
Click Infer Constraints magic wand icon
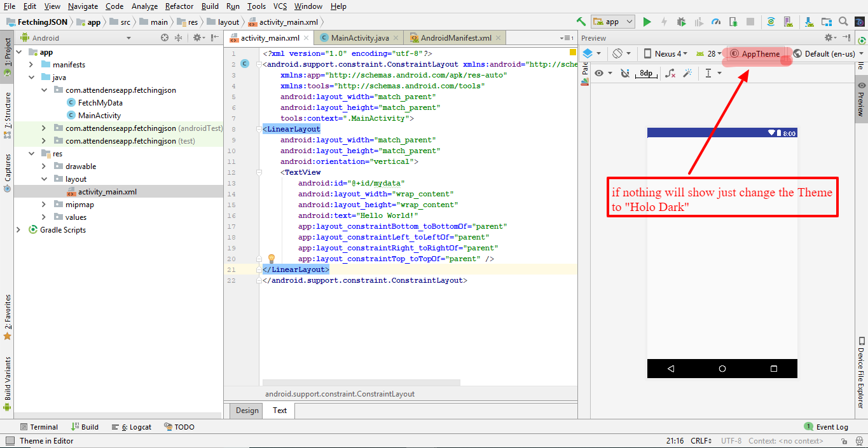tap(687, 73)
